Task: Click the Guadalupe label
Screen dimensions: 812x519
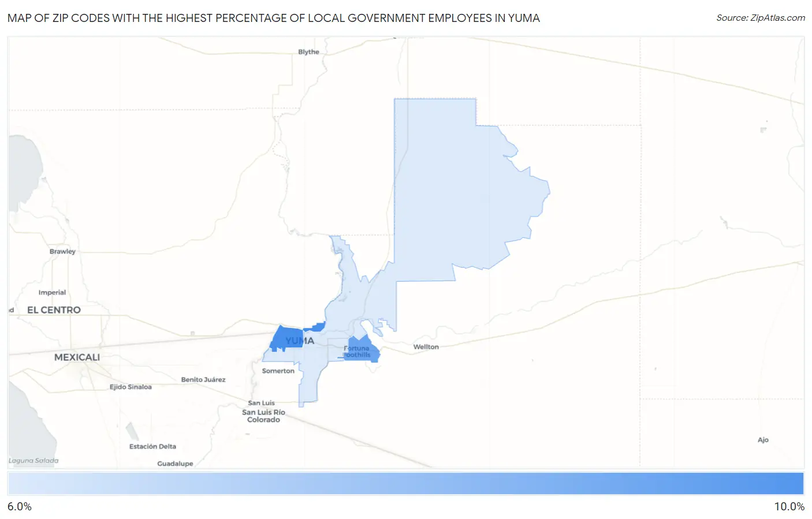Action: click(x=175, y=464)
